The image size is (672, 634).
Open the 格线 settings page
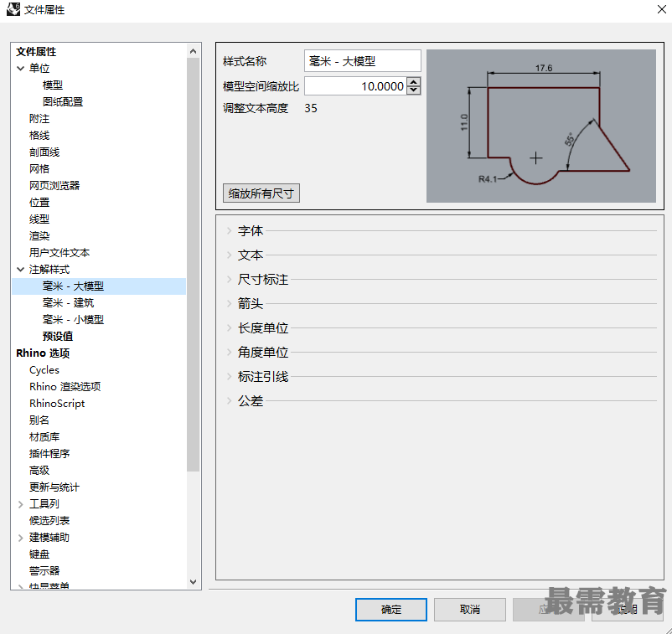point(39,136)
